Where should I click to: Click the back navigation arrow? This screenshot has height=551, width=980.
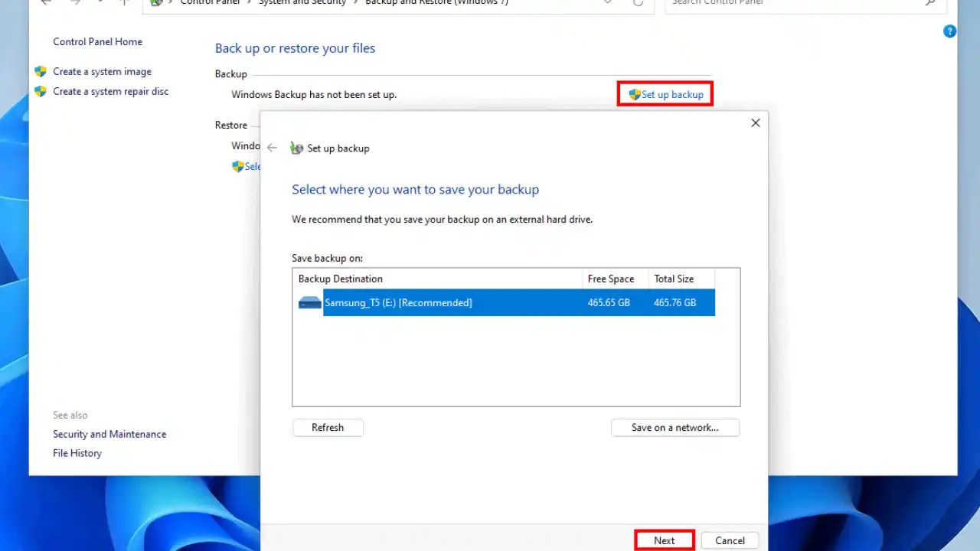coord(45,3)
